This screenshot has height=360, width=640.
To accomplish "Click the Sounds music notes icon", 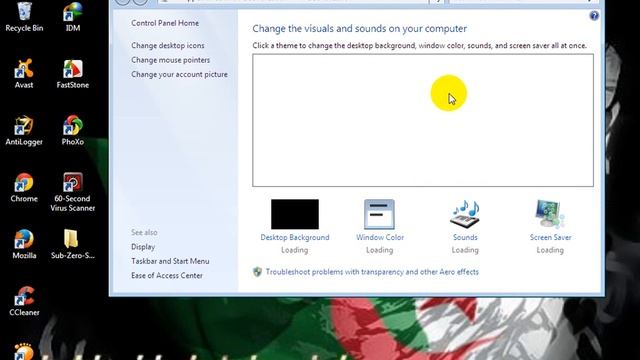I will (465, 214).
